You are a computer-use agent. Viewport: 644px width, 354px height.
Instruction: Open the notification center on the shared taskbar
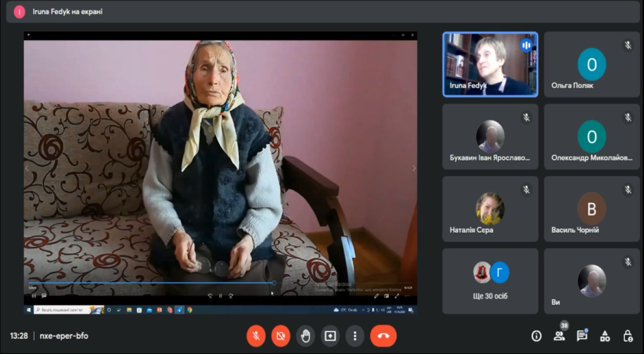[x=411, y=310]
